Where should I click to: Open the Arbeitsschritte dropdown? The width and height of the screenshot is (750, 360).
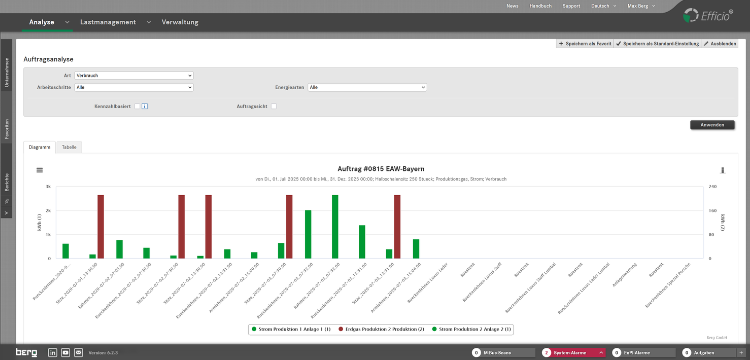pyautogui.click(x=134, y=87)
